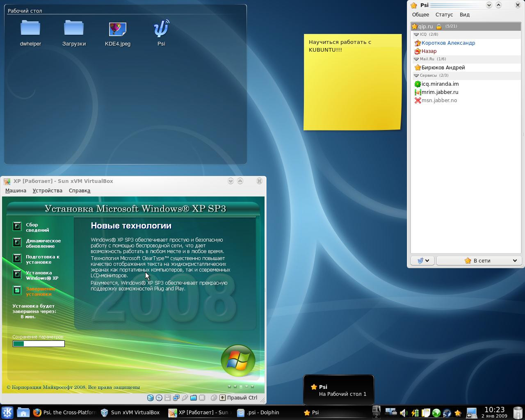This screenshot has width=525, height=420.
Task: Click the battery power icon in system tray
Action: tap(415, 413)
